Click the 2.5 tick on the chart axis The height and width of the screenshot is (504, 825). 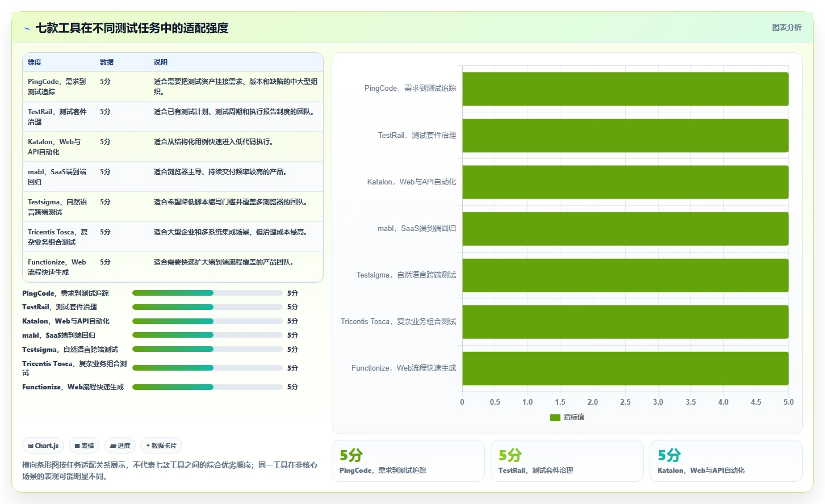625,402
